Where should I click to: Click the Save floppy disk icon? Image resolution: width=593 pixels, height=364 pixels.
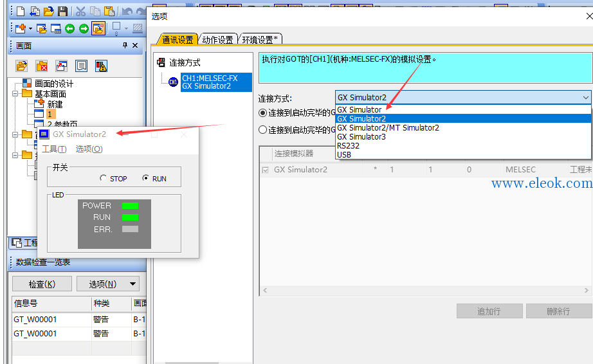pos(63,12)
